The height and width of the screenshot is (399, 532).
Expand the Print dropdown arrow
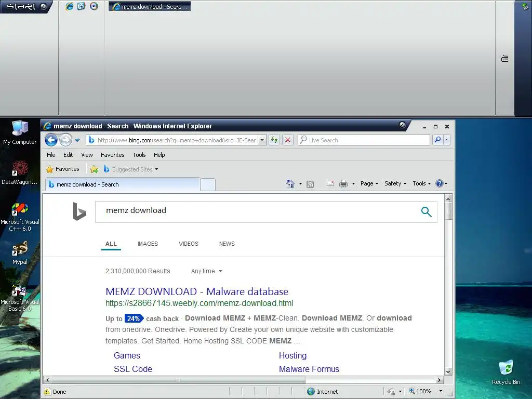(x=353, y=183)
